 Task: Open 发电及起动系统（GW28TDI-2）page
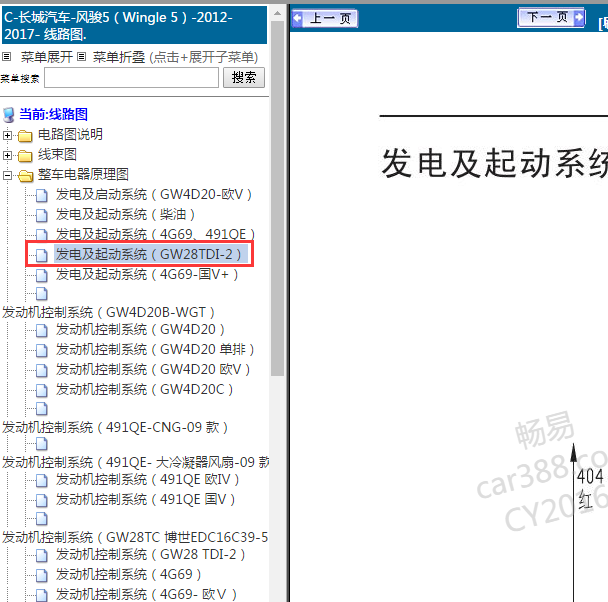[x=149, y=254]
